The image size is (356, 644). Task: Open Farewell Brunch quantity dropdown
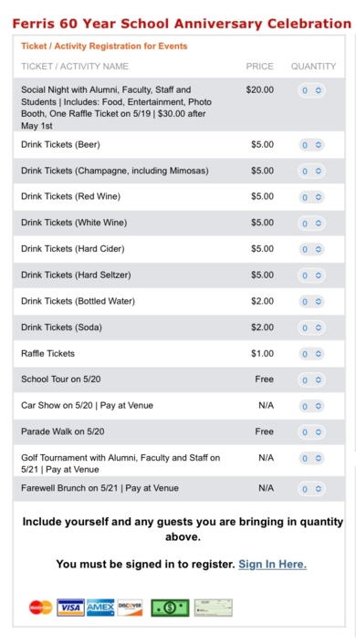pos(311,489)
